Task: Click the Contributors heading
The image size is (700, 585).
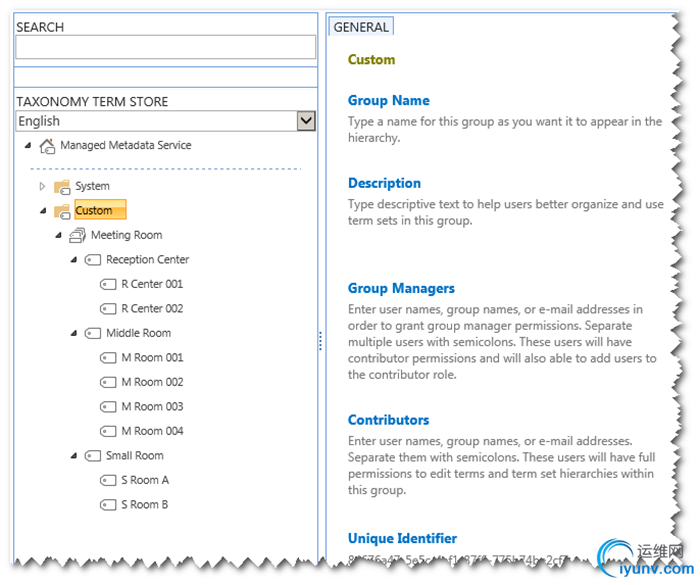Action: point(388,420)
